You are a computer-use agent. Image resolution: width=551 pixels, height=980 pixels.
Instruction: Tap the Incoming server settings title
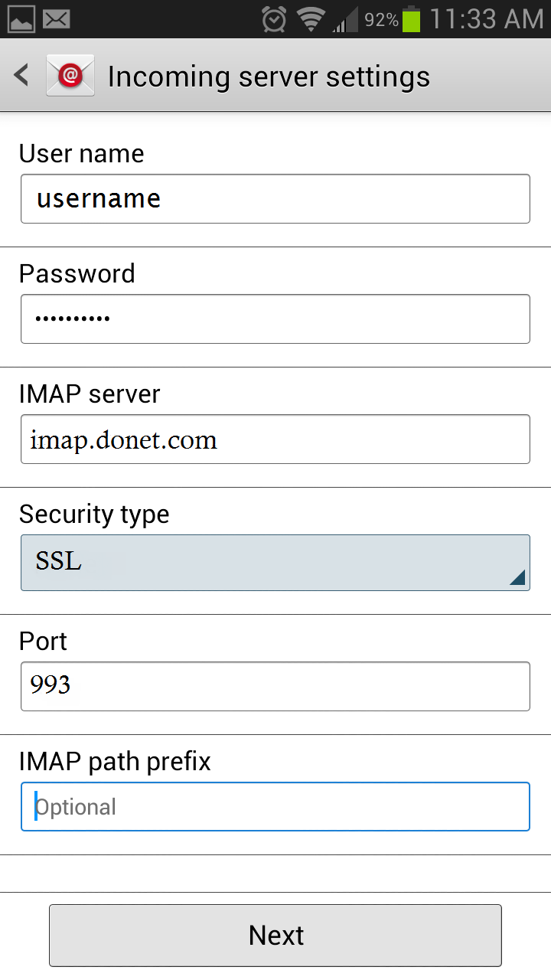[269, 77]
